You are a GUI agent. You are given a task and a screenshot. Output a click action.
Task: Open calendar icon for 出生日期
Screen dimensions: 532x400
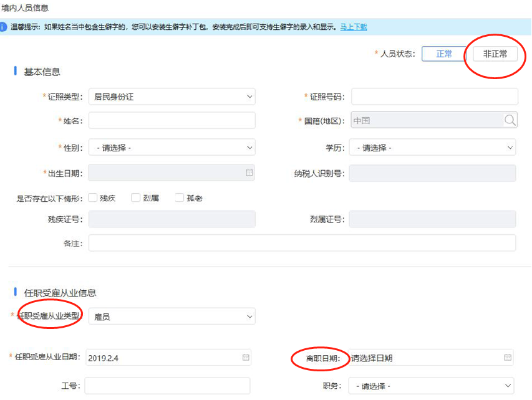(249, 173)
